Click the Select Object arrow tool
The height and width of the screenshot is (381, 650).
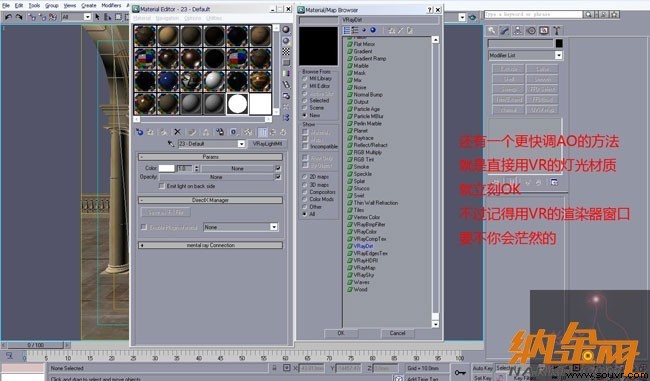(x=97, y=17)
